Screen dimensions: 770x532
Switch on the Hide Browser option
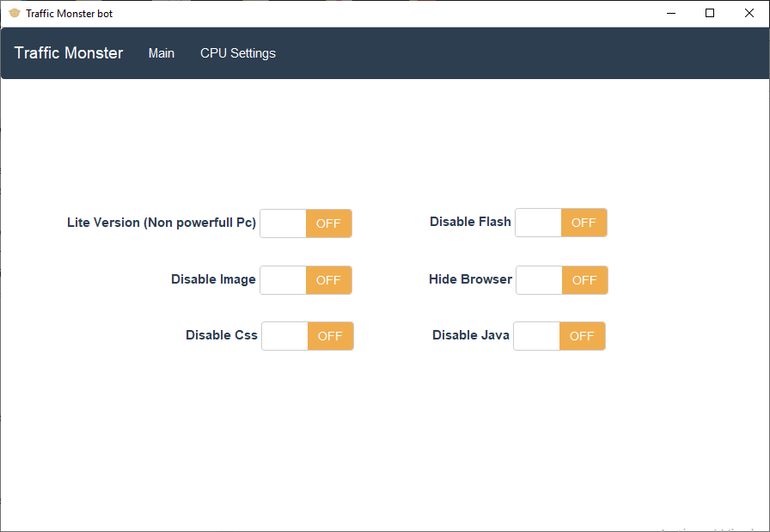pos(561,279)
